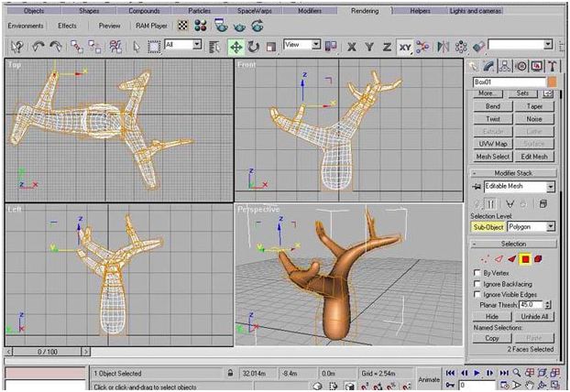The height and width of the screenshot is (392, 570).
Task: Click the Taper modifier button
Action: point(534,106)
